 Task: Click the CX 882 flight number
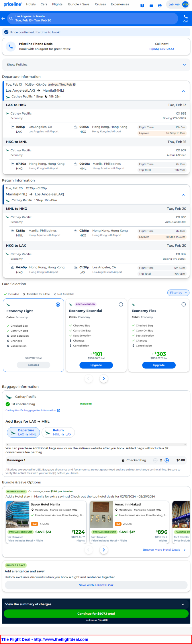181,254
